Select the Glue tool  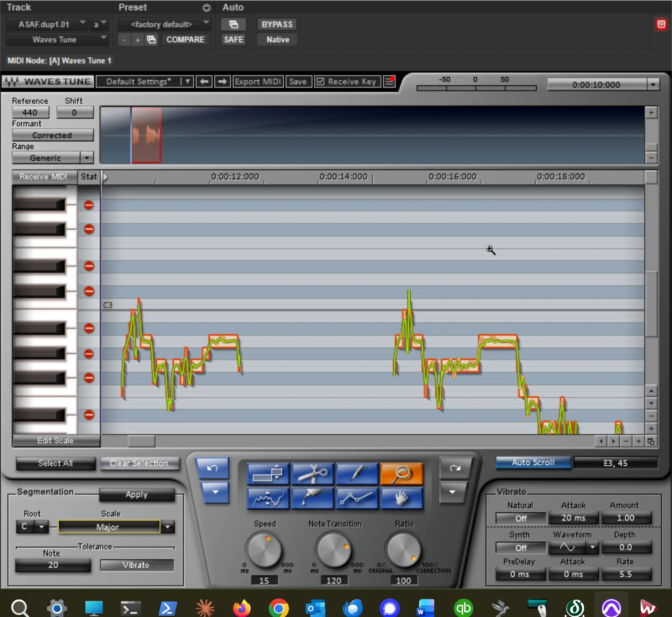tap(312, 498)
